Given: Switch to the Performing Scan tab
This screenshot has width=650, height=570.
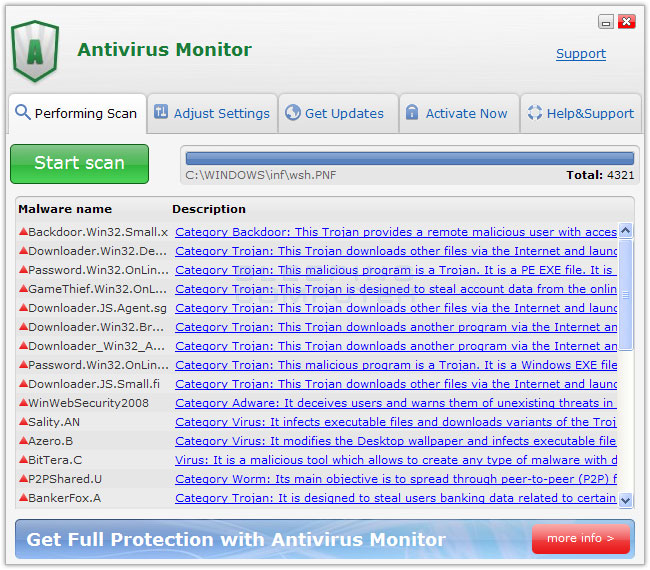Looking at the screenshot, I should (x=78, y=113).
